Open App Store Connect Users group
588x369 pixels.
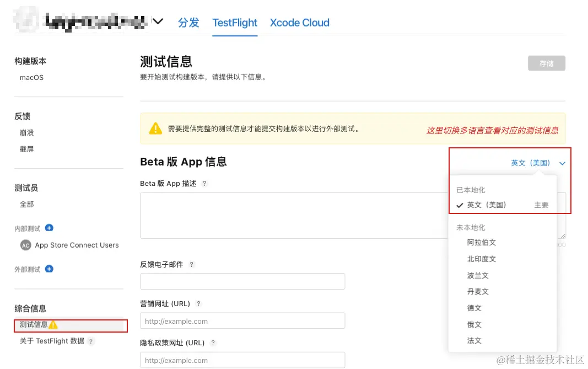[x=77, y=245]
